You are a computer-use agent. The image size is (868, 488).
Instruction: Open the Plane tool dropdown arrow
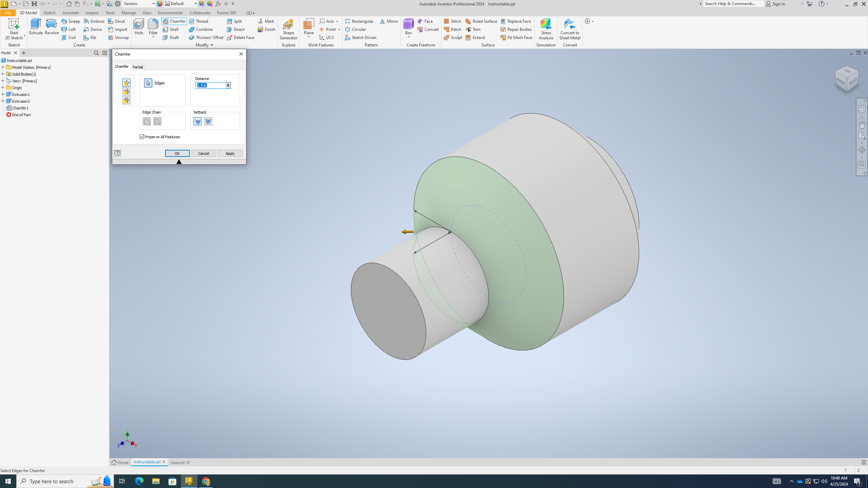(x=309, y=37)
